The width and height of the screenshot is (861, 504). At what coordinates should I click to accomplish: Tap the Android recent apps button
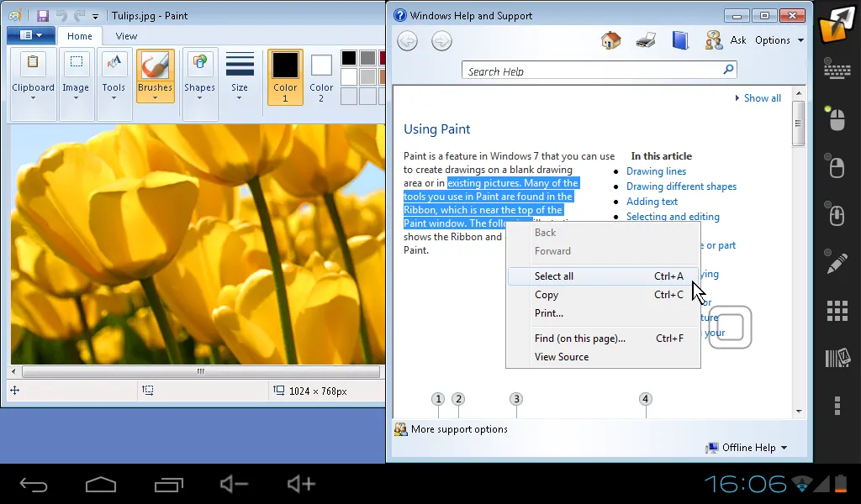pos(168,484)
